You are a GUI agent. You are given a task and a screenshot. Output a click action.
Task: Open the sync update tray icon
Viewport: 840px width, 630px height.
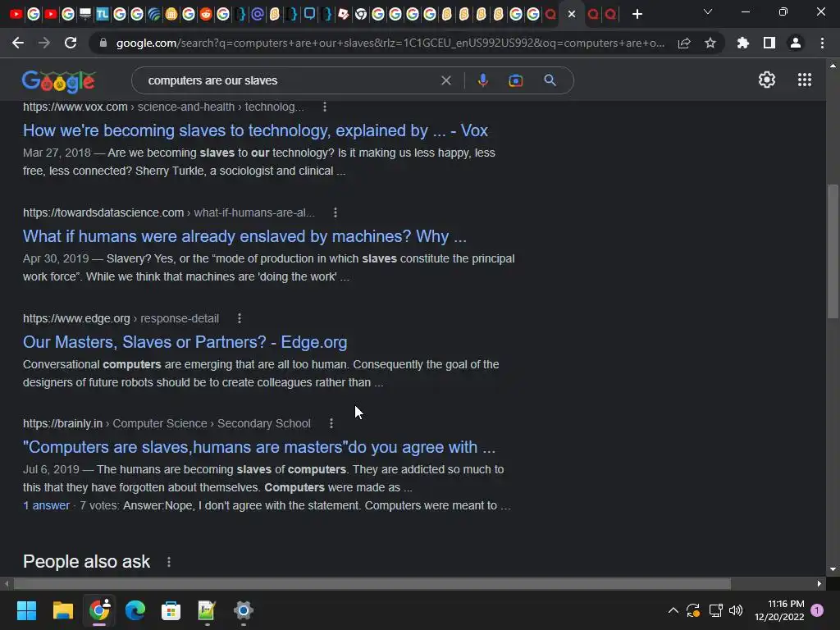point(693,610)
